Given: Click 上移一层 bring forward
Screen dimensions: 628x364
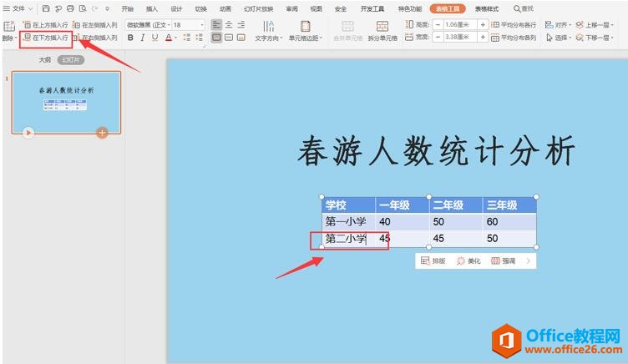Looking at the screenshot, I should coord(595,25).
